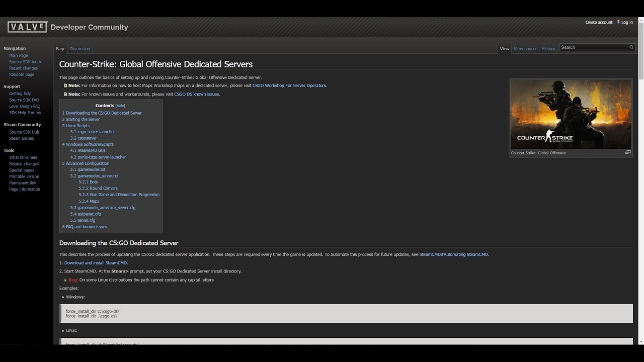The image size is (644, 362).
Task: Open SDK Help Forums link
Action: coord(25,113)
